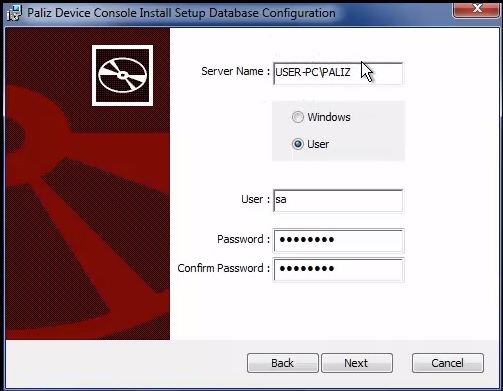This screenshot has width=503, height=391.
Task: Select the User authentication radio button
Action: [x=298, y=144]
